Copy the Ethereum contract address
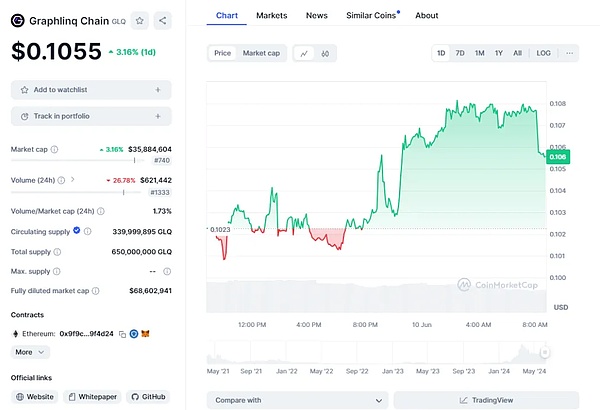Image resolution: width=600 pixels, height=410 pixels. 120,333
